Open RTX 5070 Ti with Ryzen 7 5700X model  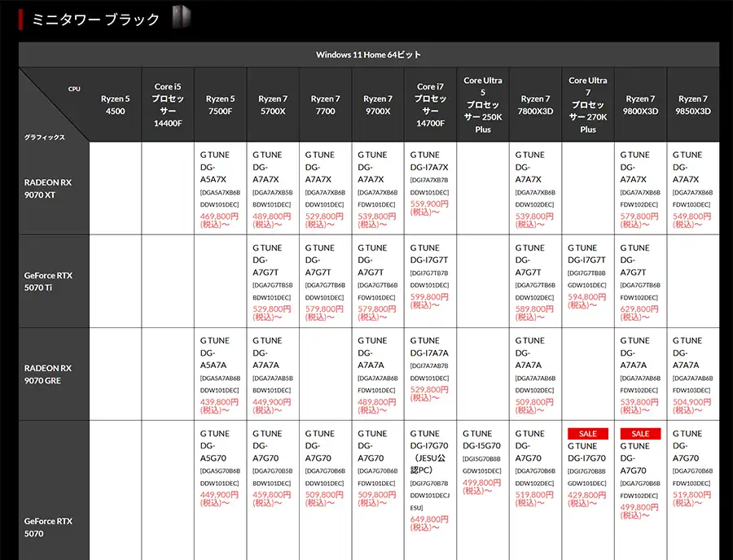[272, 282]
